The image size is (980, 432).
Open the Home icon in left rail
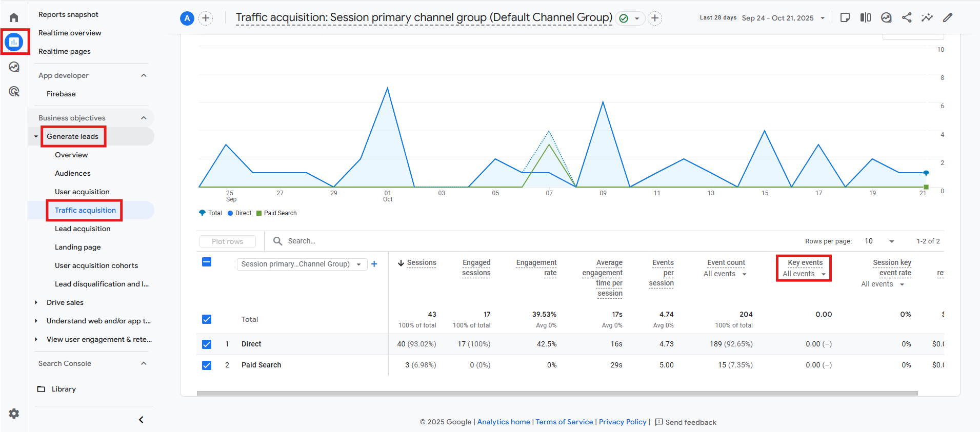click(14, 17)
